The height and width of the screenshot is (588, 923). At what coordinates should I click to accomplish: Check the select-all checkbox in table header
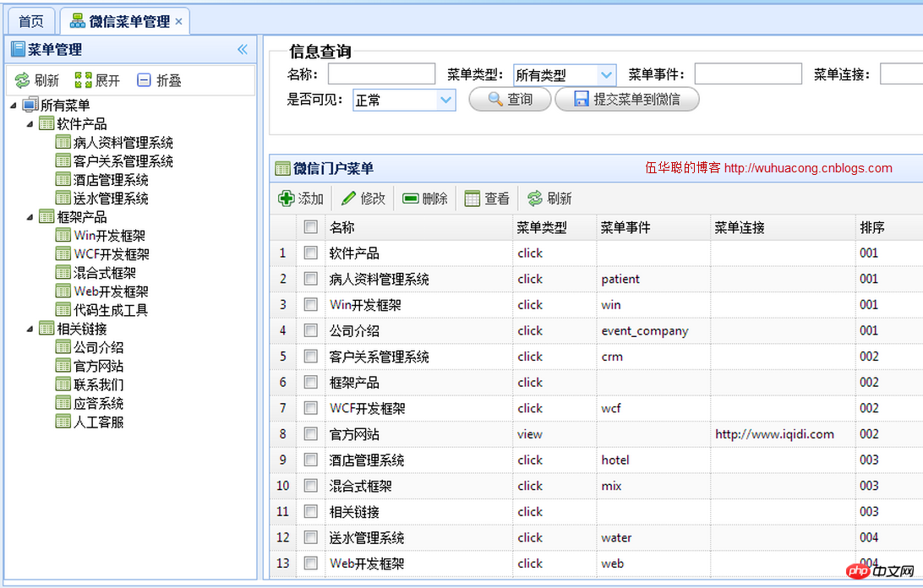pyautogui.click(x=310, y=226)
